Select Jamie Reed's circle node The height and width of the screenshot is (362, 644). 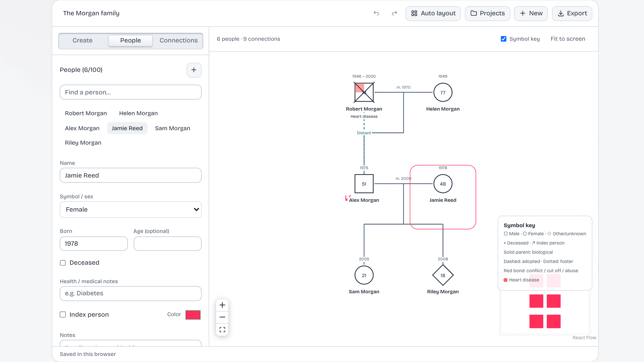[x=443, y=184]
